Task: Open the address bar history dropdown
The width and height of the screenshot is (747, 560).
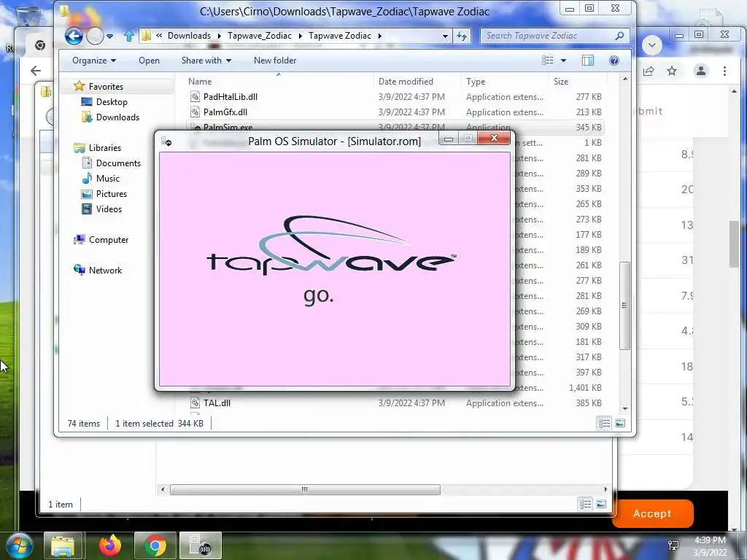Action: coord(445,36)
